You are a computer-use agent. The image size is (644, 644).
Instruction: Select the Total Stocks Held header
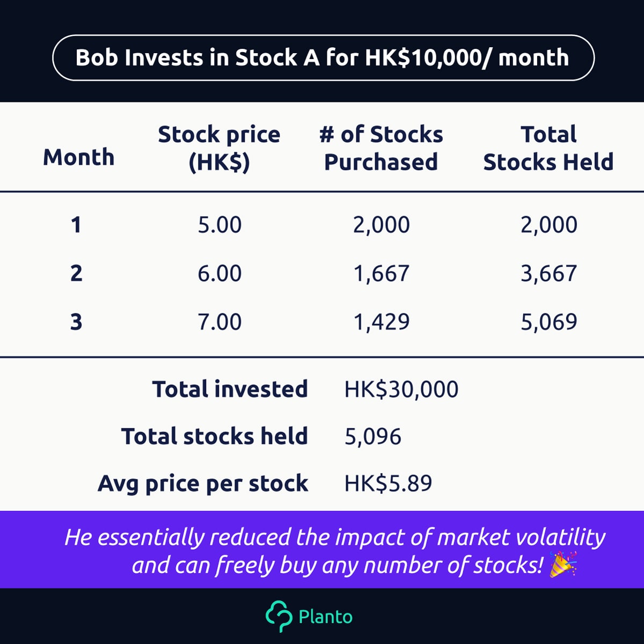548,148
